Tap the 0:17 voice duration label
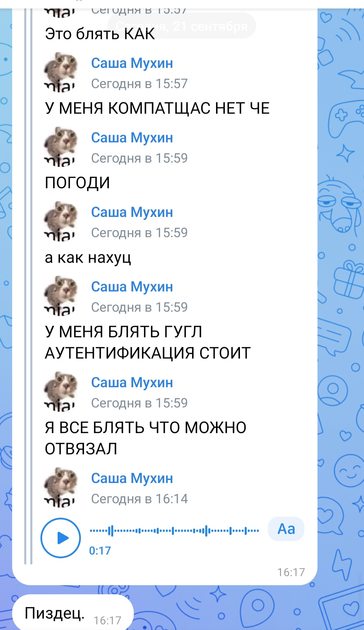The width and height of the screenshot is (364, 630). (x=100, y=551)
